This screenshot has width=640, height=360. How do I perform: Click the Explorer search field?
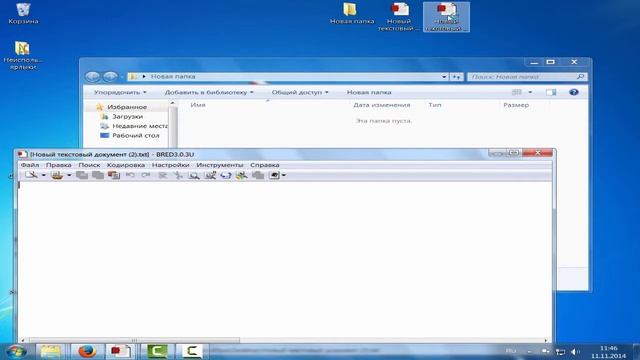click(527, 77)
